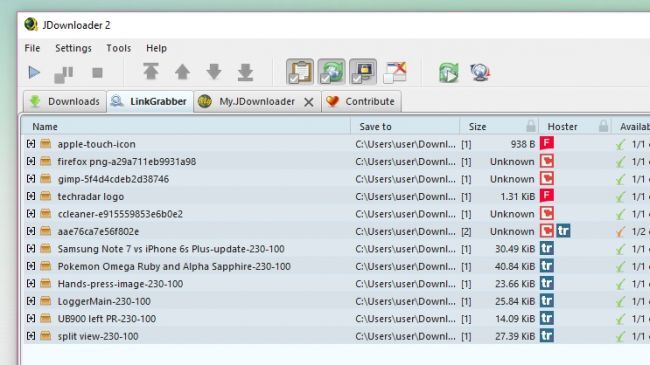Expand the split view-230-100 package
Image resolution: width=650 pixels, height=365 pixels.
[x=31, y=336]
